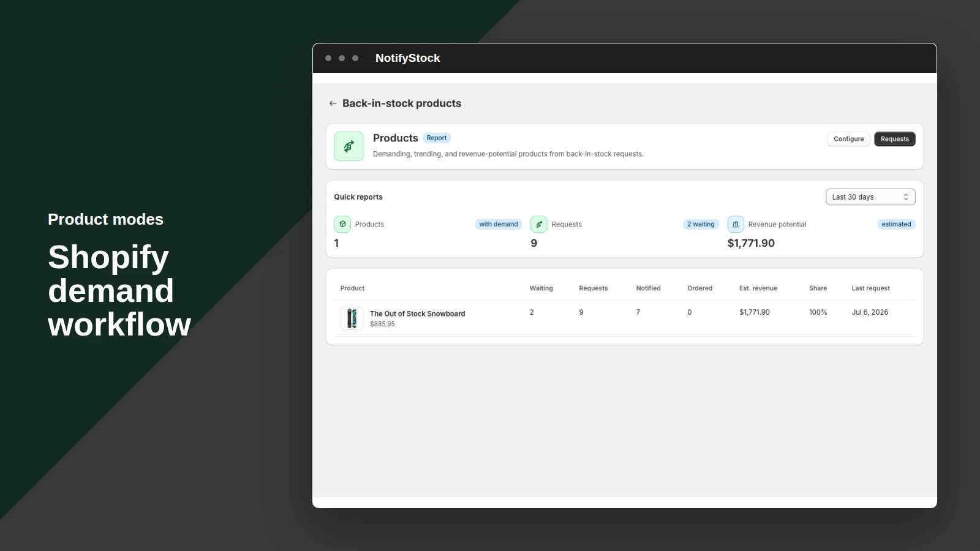
Task: Click the Last request column header
Action: click(x=870, y=288)
